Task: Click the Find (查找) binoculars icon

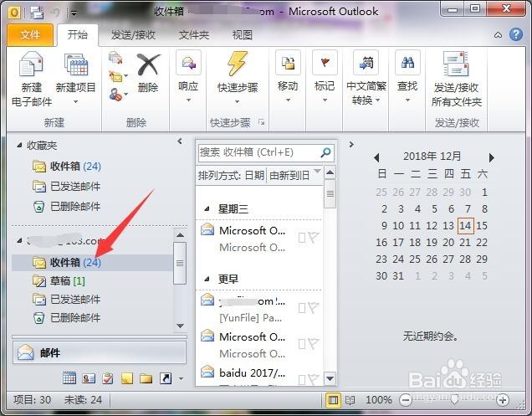Action: click(407, 63)
